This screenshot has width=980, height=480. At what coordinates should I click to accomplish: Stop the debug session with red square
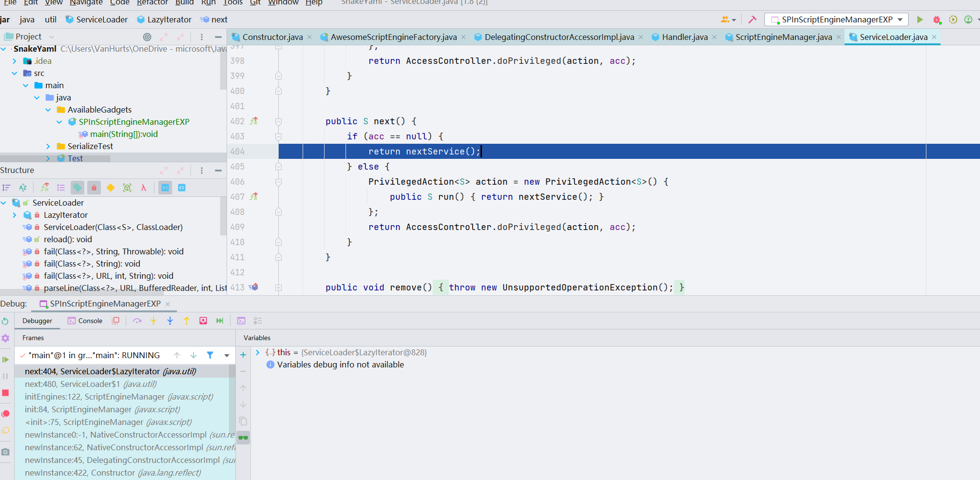pyautogui.click(x=5, y=393)
